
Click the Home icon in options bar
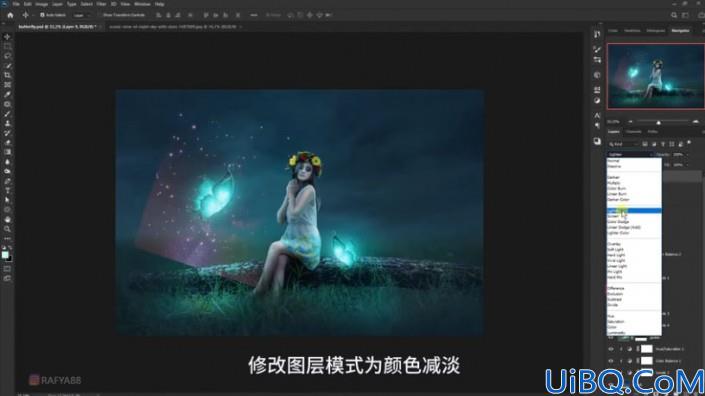pyautogui.click(x=10, y=15)
